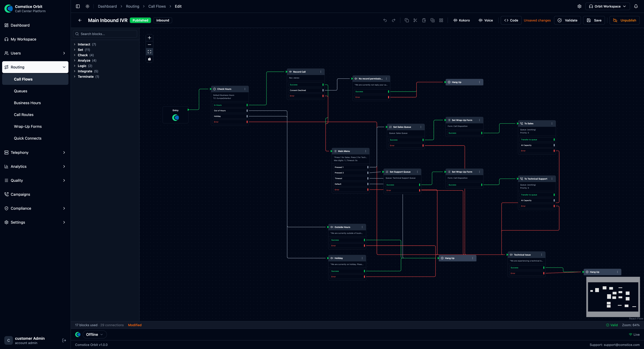
Task: Click the paste clipboard icon
Action: [x=424, y=20]
